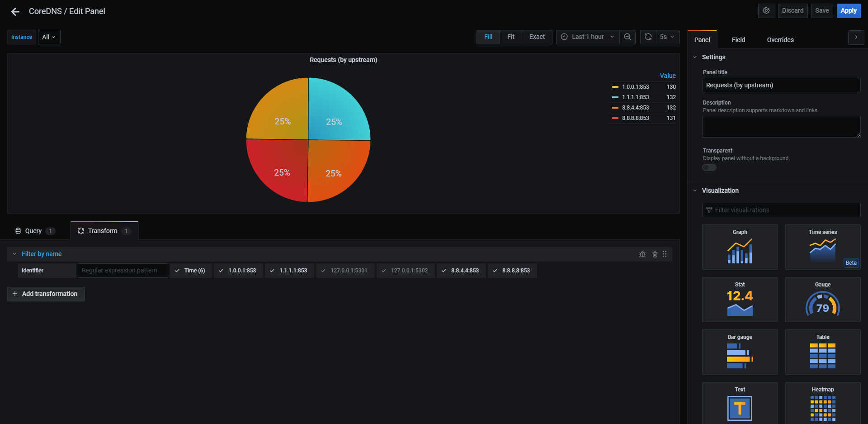Select the Heatmap visualization

click(823, 403)
